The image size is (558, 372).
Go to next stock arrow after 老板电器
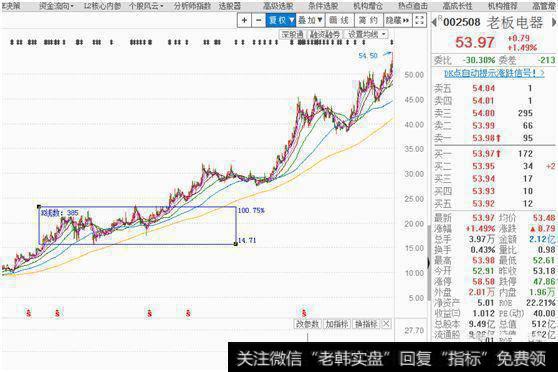[554, 22]
